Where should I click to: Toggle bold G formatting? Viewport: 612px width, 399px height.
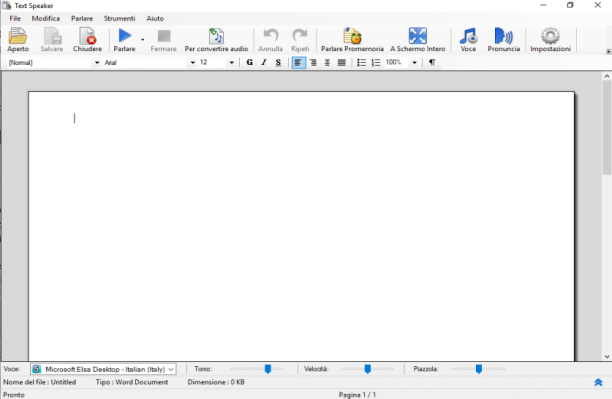pyautogui.click(x=250, y=62)
